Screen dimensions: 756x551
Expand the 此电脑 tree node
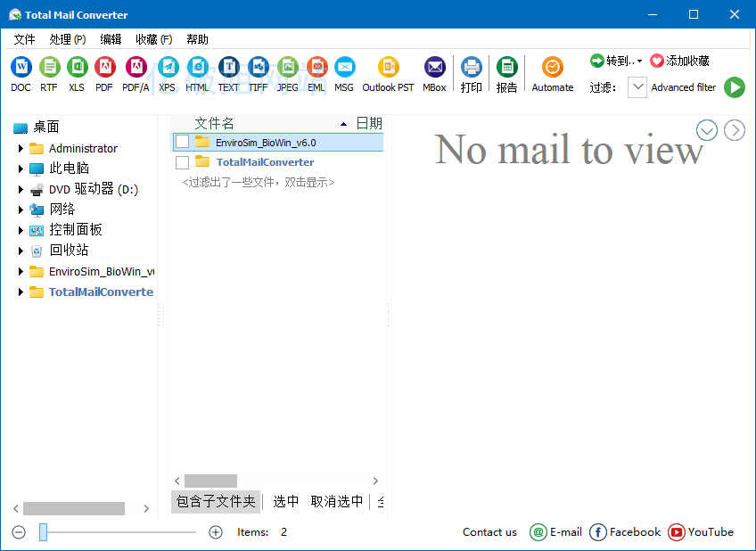coord(20,169)
